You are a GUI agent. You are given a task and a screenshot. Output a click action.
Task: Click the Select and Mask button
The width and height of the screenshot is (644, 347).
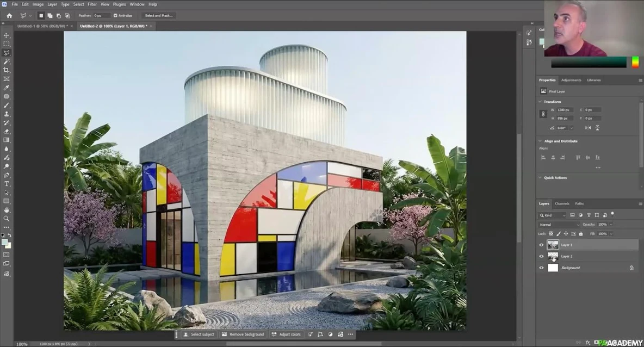click(x=159, y=16)
